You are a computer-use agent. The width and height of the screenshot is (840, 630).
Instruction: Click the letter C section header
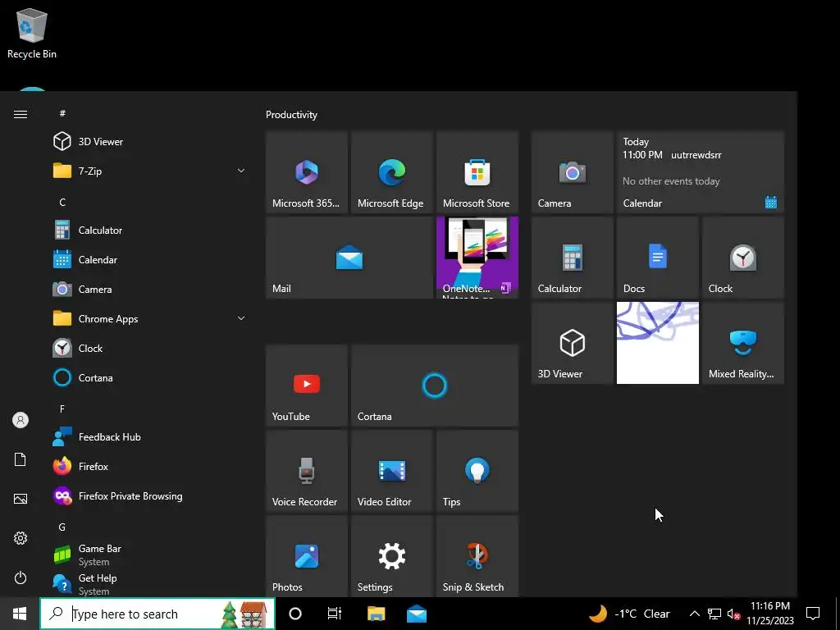pos(62,202)
